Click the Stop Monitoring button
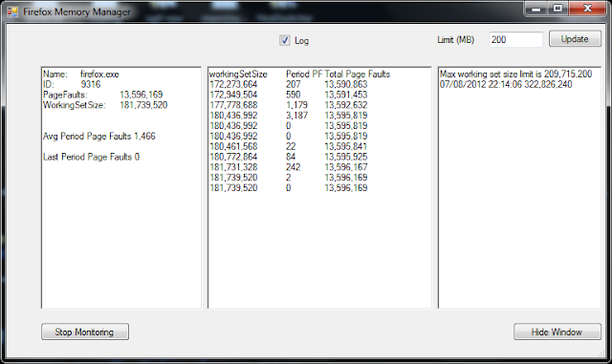 85,332
